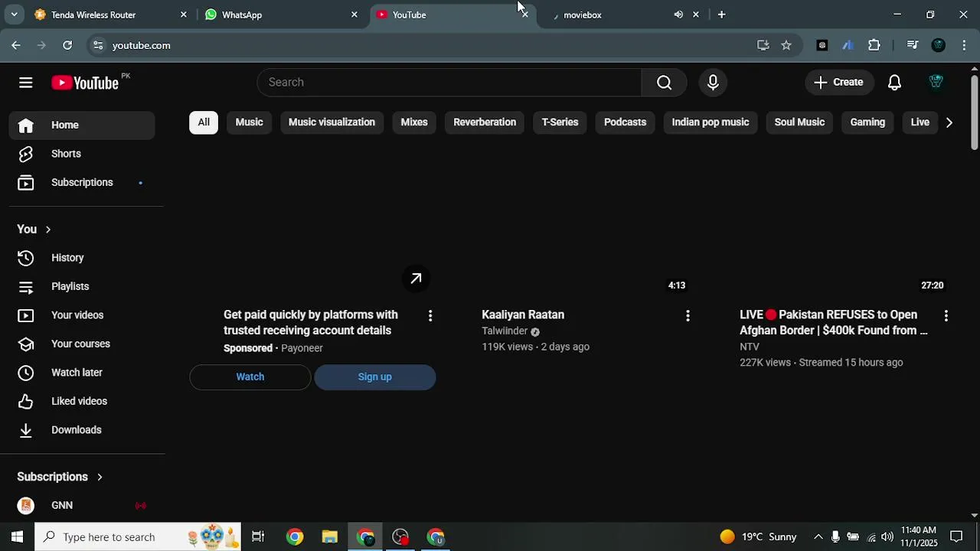Show hidden system tray icons
Viewport: 980px width, 551px height.
point(818,536)
